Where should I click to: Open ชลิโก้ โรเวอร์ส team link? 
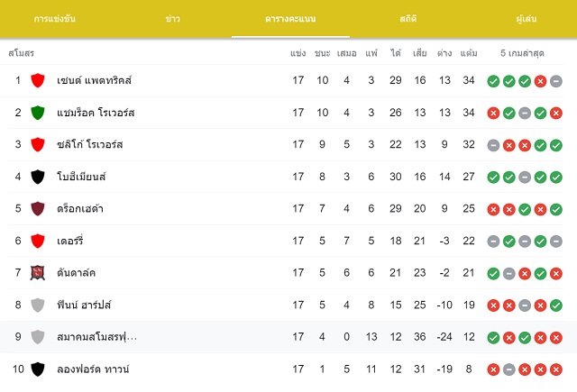[90, 144]
